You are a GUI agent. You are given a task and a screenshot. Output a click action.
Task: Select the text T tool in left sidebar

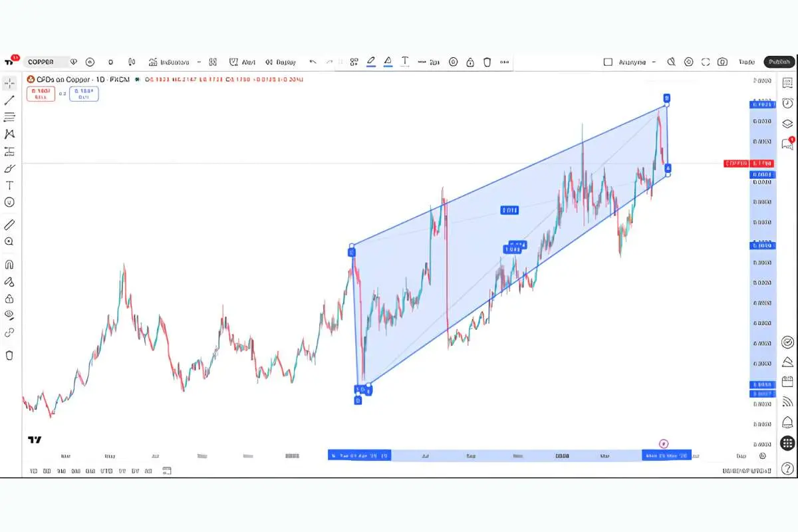pyautogui.click(x=9, y=185)
